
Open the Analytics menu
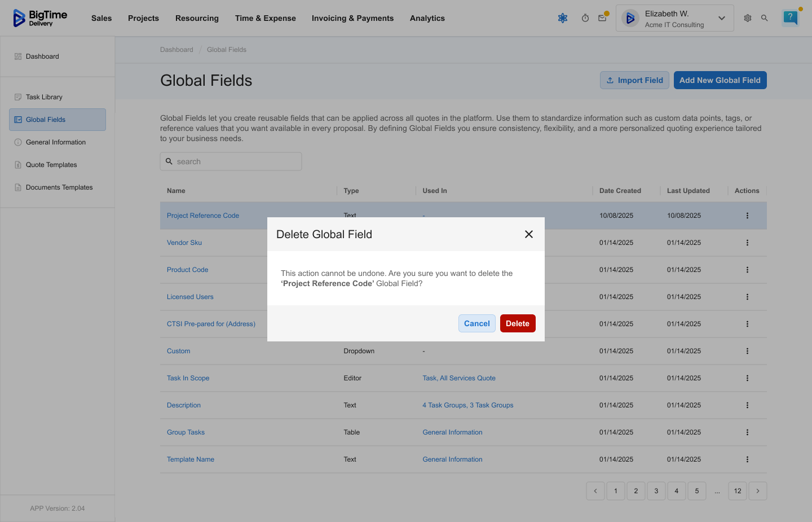[427, 18]
